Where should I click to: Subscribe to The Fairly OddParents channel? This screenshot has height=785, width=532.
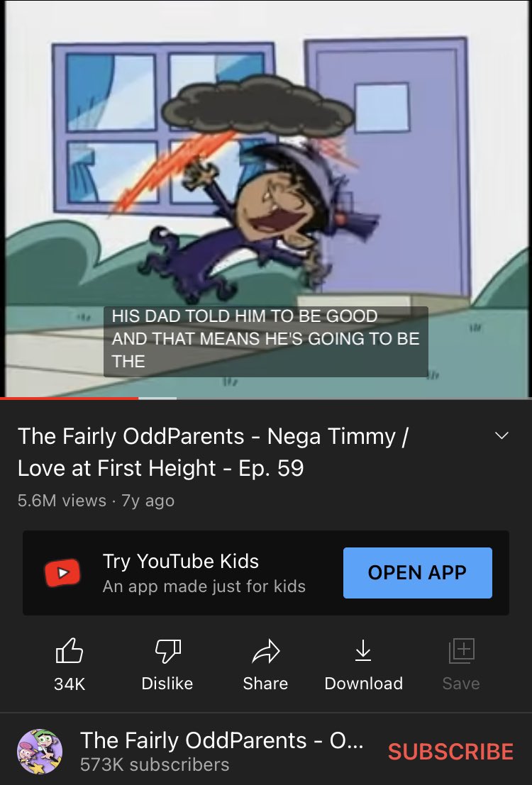coord(450,752)
